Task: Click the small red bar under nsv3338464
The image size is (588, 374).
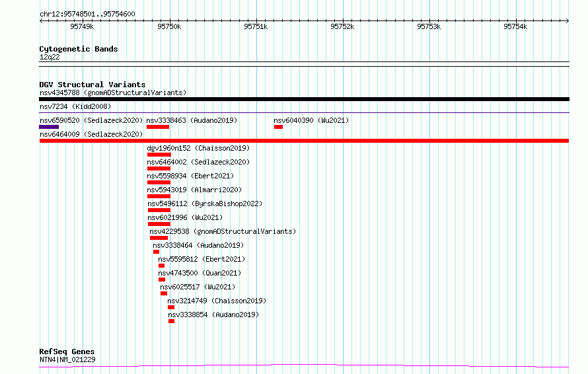Action: click(x=156, y=252)
